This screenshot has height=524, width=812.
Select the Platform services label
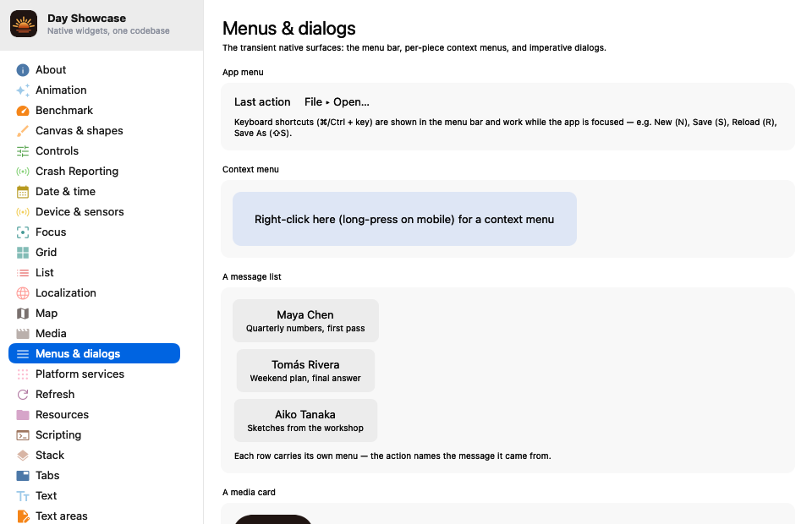coord(80,374)
